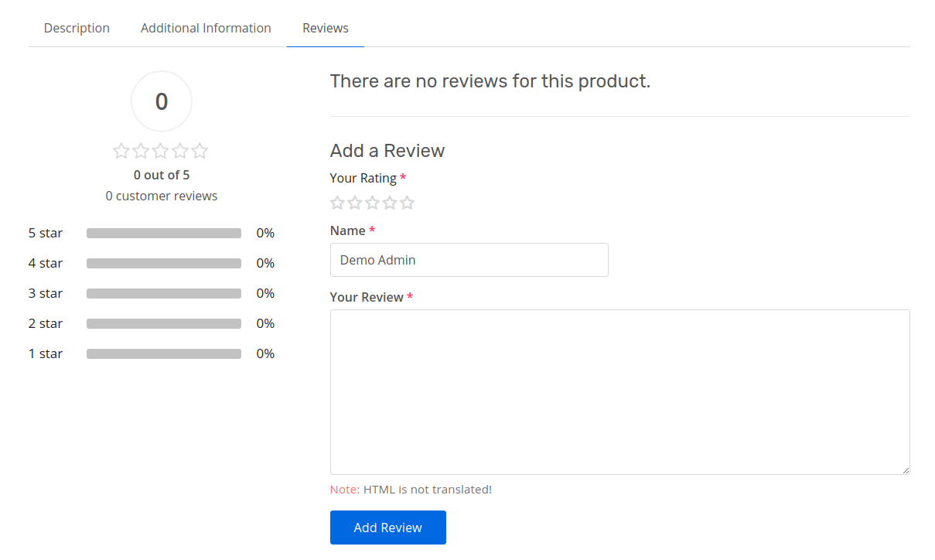Pick the five-star rating option
935x560 pixels.
click(x=408, y=202)
